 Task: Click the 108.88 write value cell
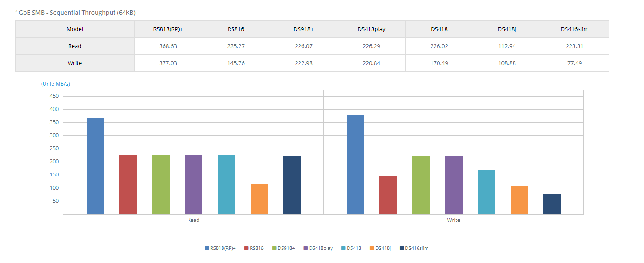point(507,63)
